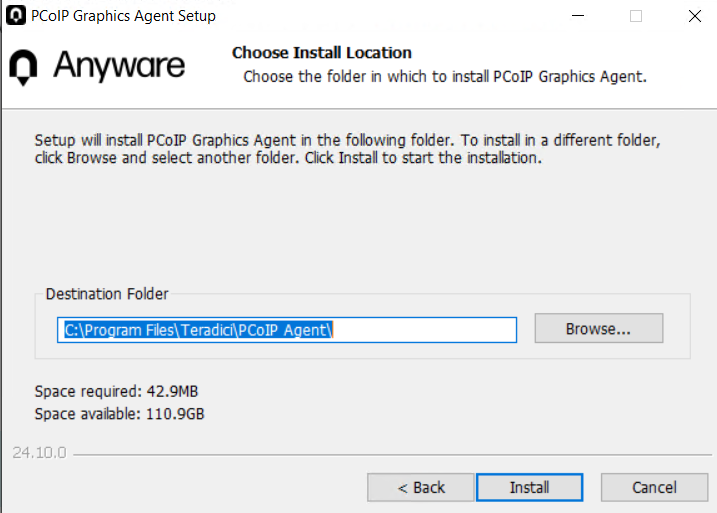Click the 'Setup will install' instruction paragraph
Viewport: 717px width, 513px height.
point(348,149)
